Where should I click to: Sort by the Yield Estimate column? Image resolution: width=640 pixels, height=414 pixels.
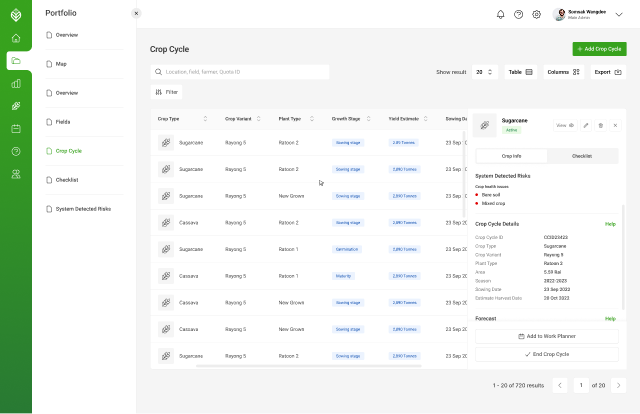pyautogui.click(x=426, y=119)
